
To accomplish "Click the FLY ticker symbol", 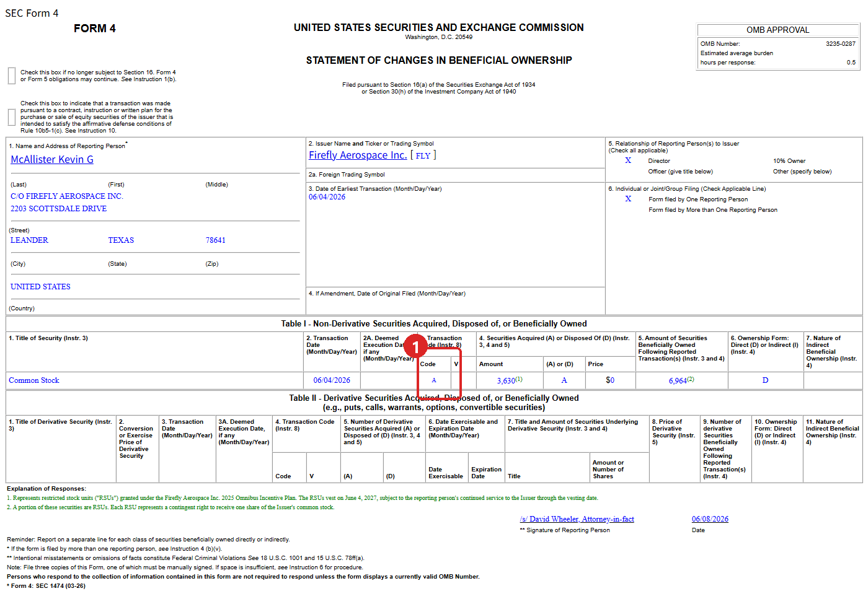I will click(x=423, y=155).
